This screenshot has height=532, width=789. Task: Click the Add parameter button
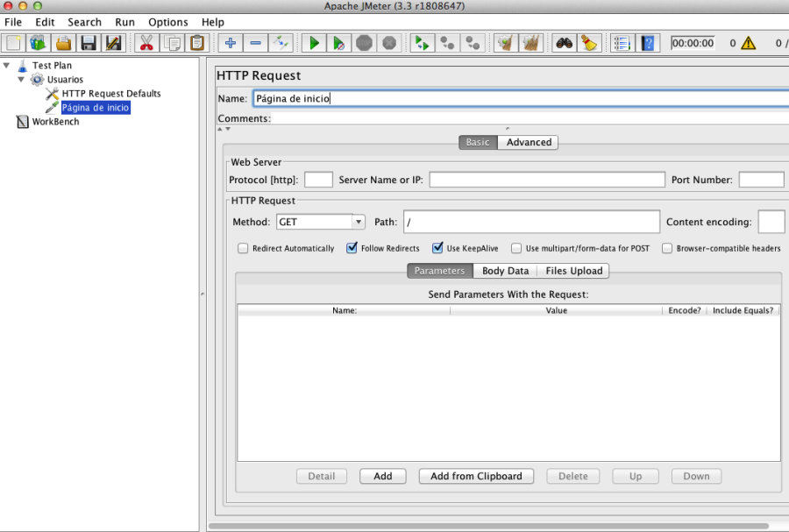(382, 476)
